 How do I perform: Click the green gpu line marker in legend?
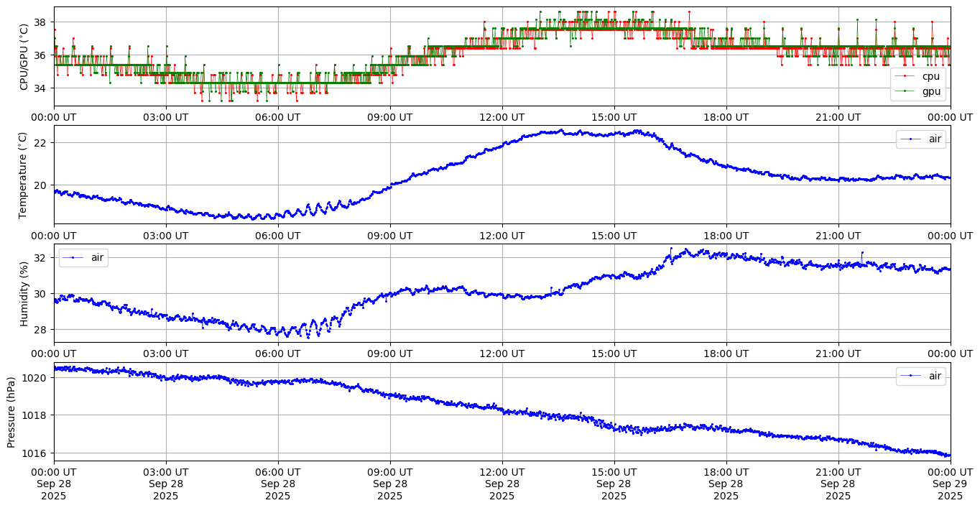point(906,91)
